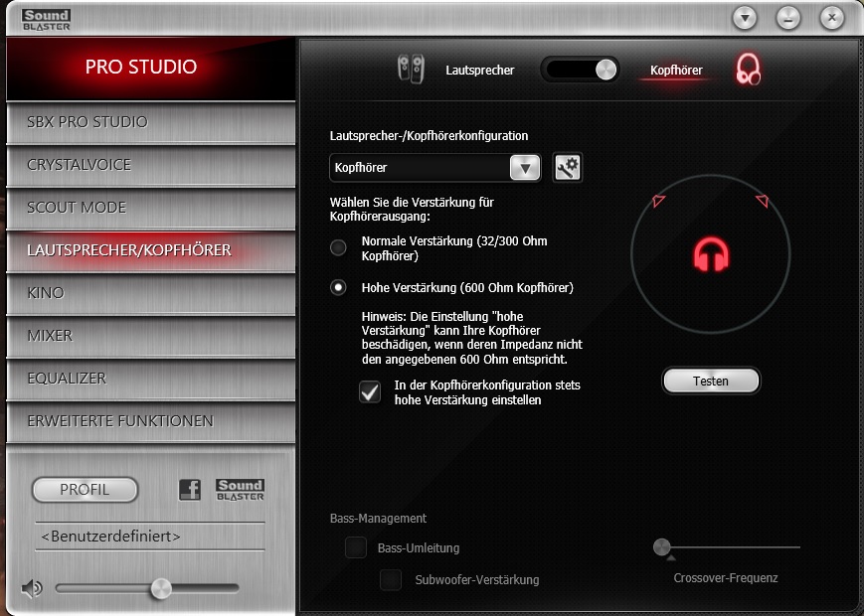The height and width of the screenshot is (616, 864).
Task: Click the master volume slider knob
Action: tap(161, 588)
